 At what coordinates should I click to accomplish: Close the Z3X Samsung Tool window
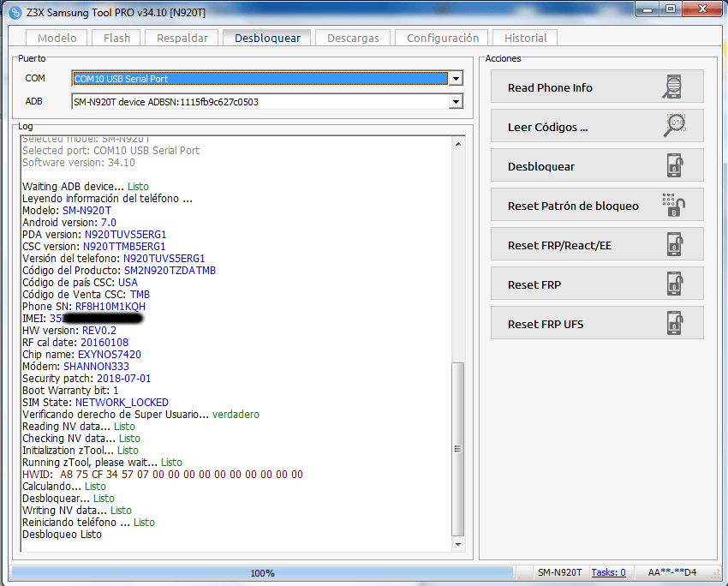pos(702,9)
